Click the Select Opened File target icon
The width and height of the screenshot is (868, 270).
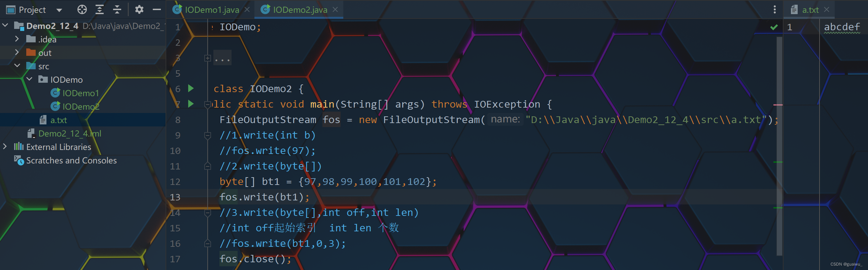[x=82, y=9]
